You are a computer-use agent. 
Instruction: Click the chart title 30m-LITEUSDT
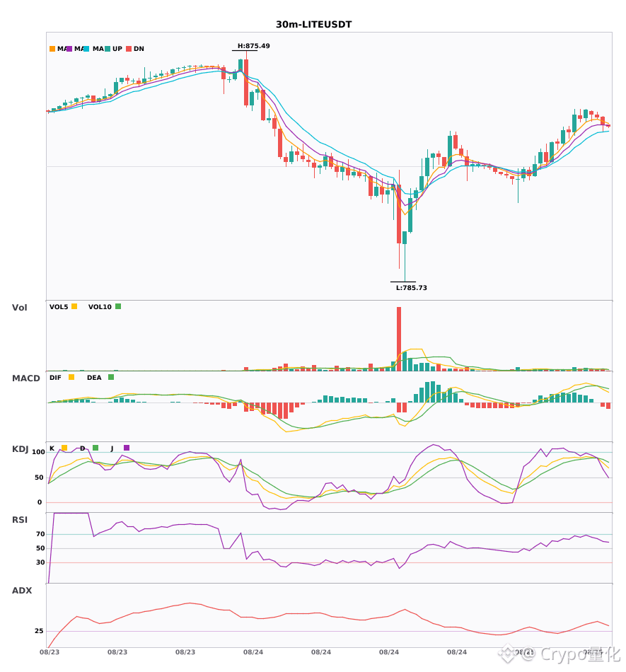(313, 25)
